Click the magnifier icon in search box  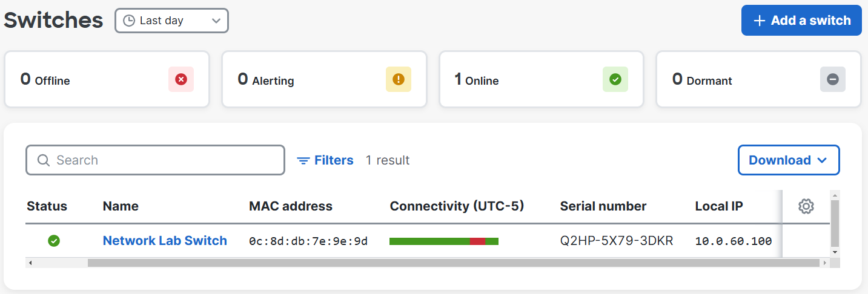click(44, 160)
